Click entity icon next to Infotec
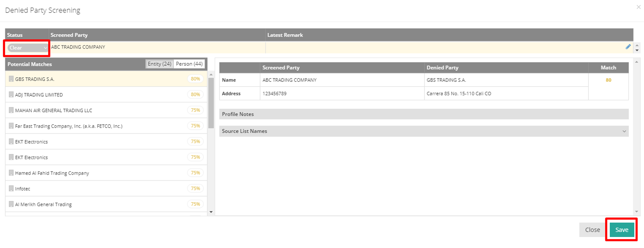Screen dimensions: 644x248 point(11,188)
